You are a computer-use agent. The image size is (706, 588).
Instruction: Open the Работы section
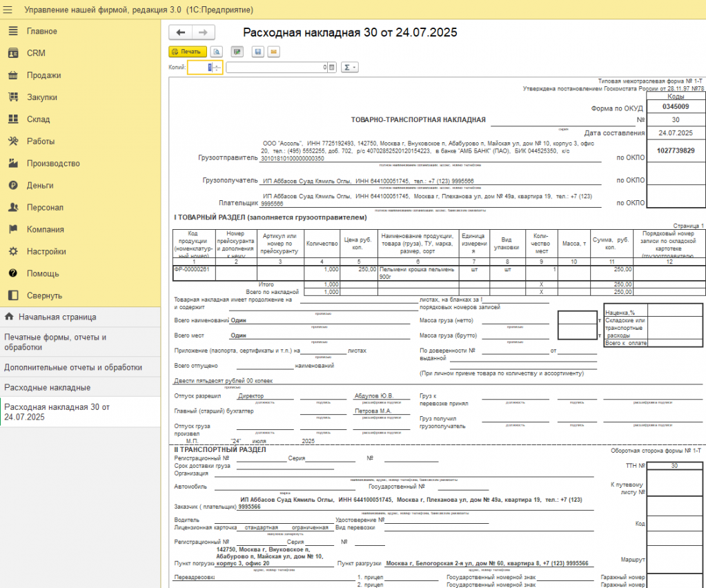pyautogui.click(x=41, y=141)
